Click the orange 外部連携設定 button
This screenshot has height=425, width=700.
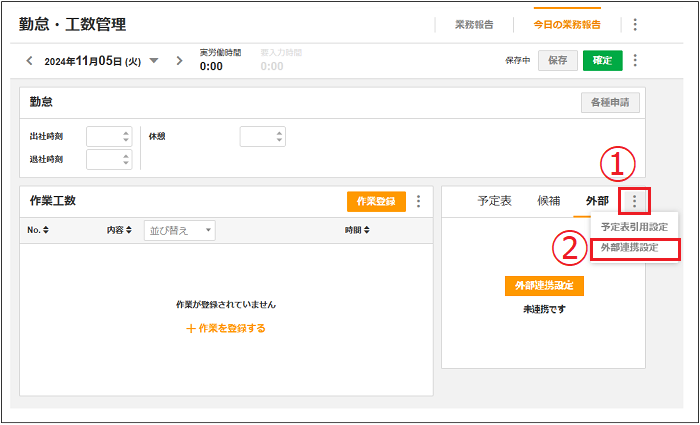(544, 286)
